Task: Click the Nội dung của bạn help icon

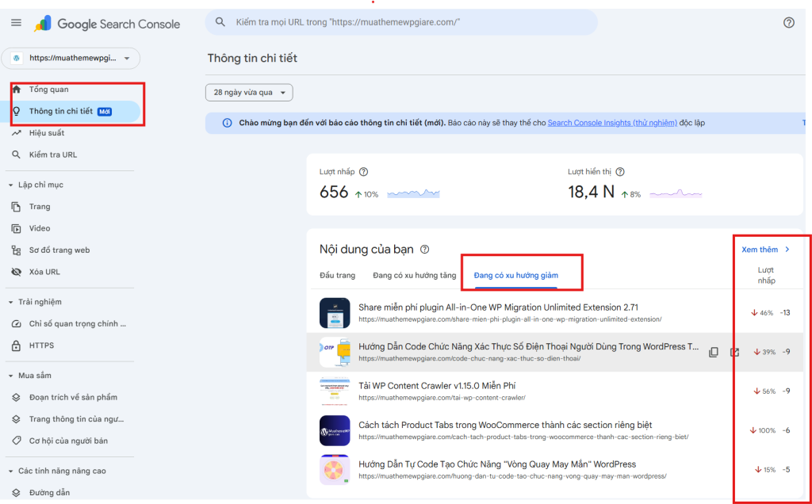Action: point(425,250)
